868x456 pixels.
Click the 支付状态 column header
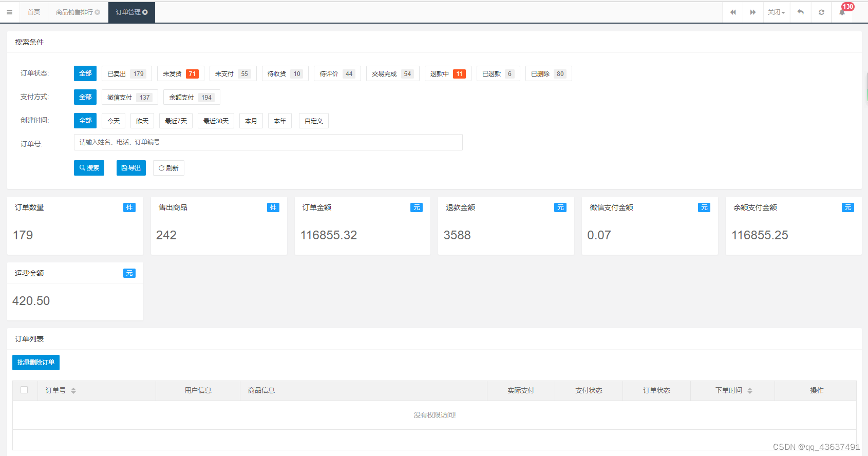click(589, 390)
